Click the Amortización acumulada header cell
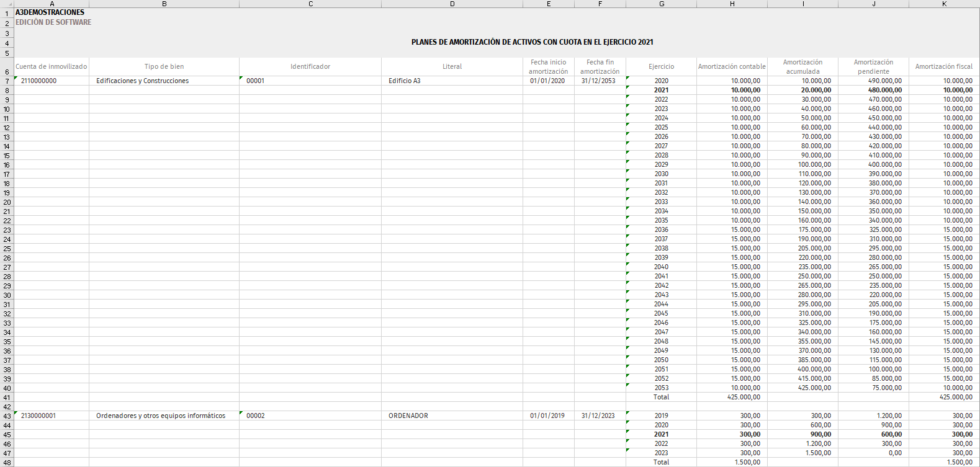 (802, 66)
